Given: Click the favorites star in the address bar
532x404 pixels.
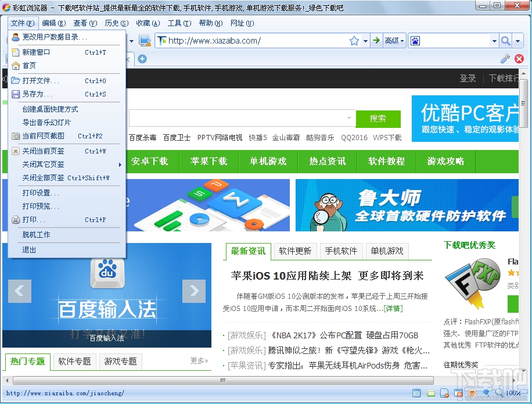Looking at the screenshot, I should (354, 40).
